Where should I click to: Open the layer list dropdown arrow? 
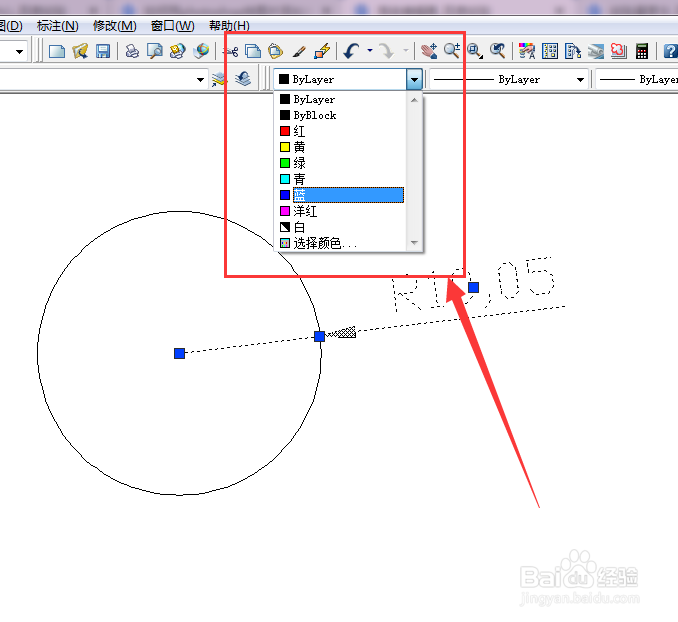coord(200,80)
